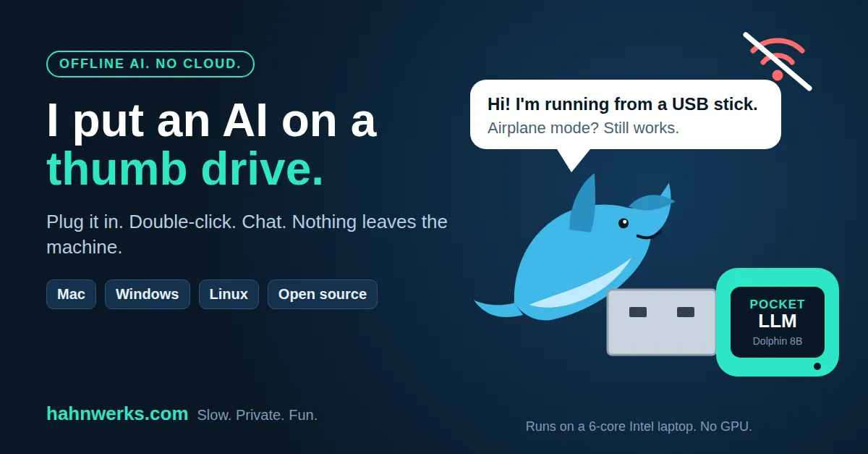The image size is (868, 454).
Task: Click the "Slow. Private. Fun." tagline
Action: (x=258, y=415)
